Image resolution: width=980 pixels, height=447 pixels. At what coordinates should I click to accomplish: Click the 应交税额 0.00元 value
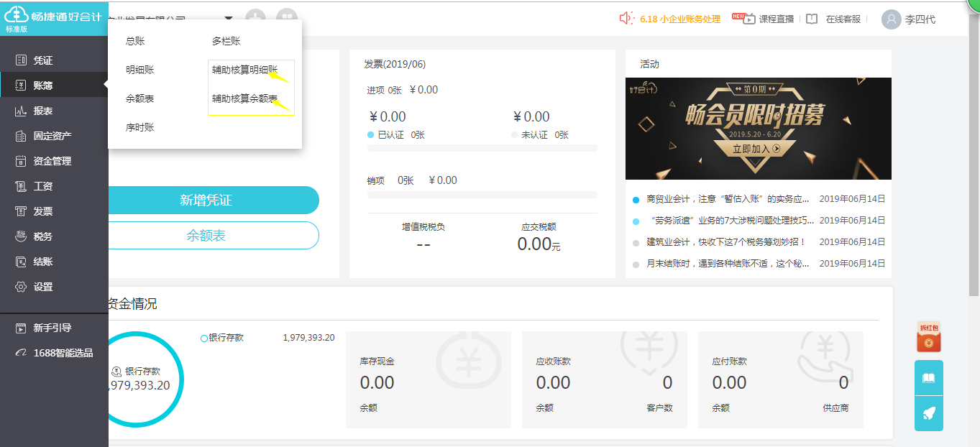[539, 244]
